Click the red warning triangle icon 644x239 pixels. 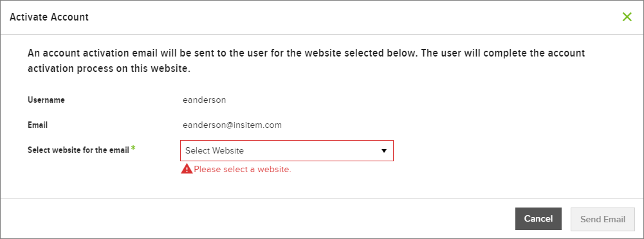pos(187,169)
